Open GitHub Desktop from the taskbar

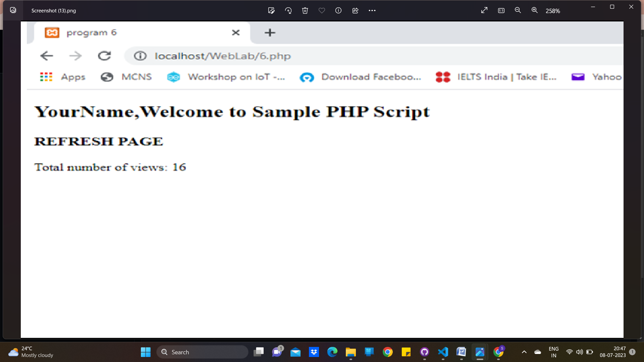[x=424, y=352]
